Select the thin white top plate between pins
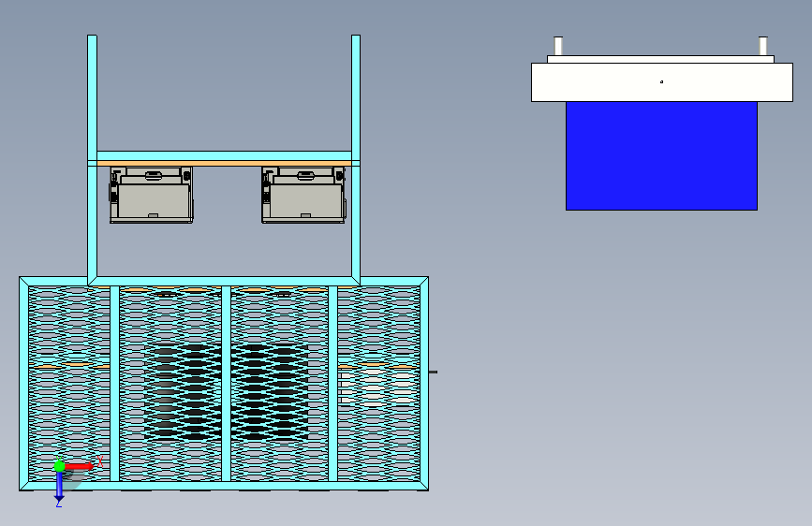Viewport: 812px width, 526px height. (661, 60)
